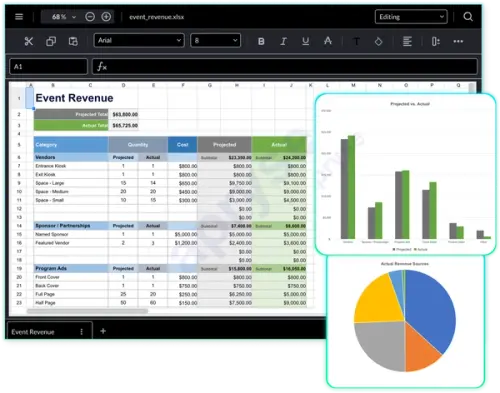Select the Quantity header cell
The height and width of the screenshot is (393, 500).
(x=138, y=145)
